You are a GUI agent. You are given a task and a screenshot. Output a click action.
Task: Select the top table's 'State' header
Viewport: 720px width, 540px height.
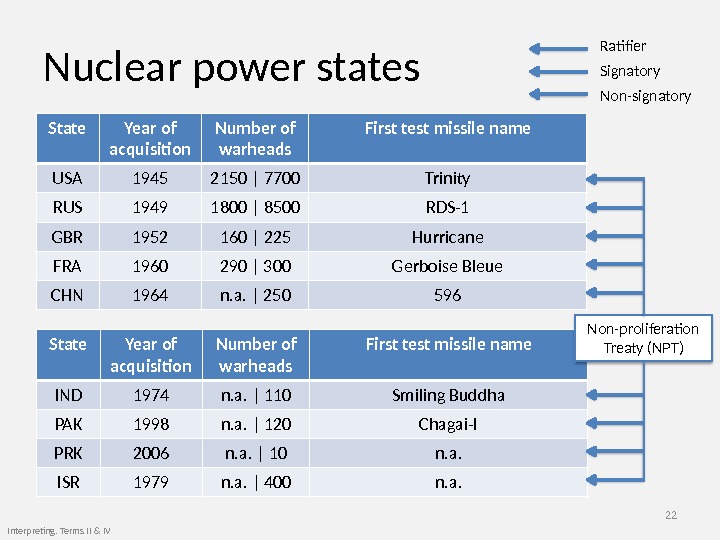68,138
